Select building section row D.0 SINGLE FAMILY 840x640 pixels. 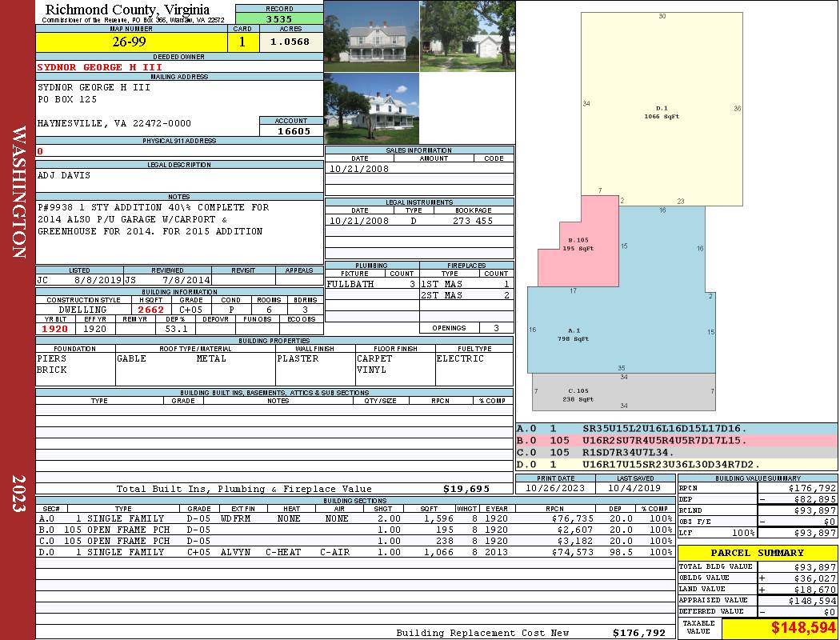tap(354, 552)
